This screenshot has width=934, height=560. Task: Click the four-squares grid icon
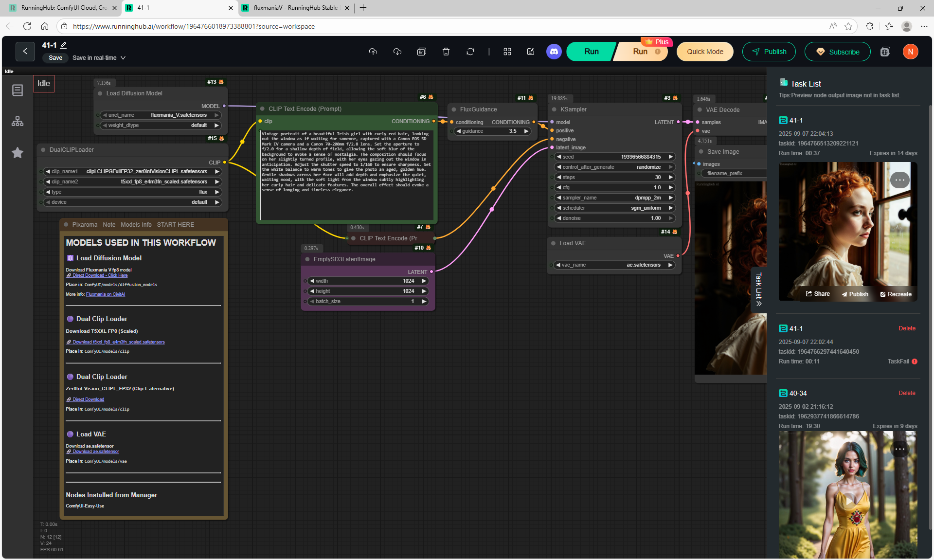coord(507,52)
